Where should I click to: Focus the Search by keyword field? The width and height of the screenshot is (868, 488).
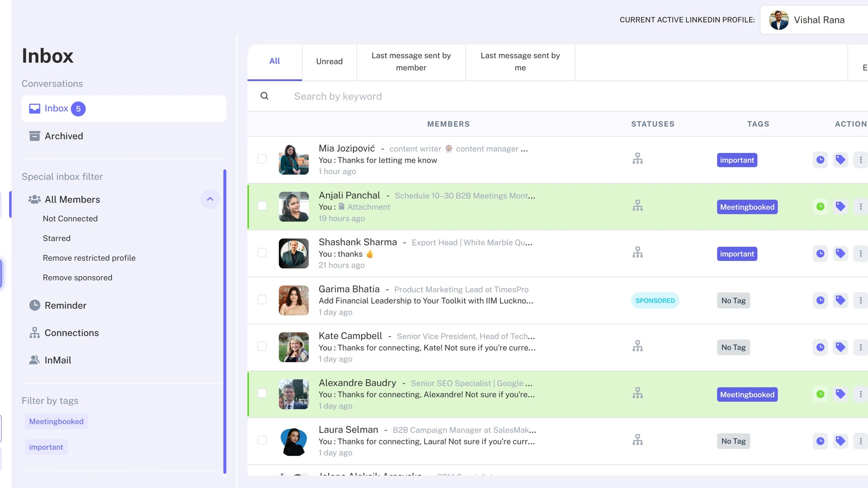(338, 96)
